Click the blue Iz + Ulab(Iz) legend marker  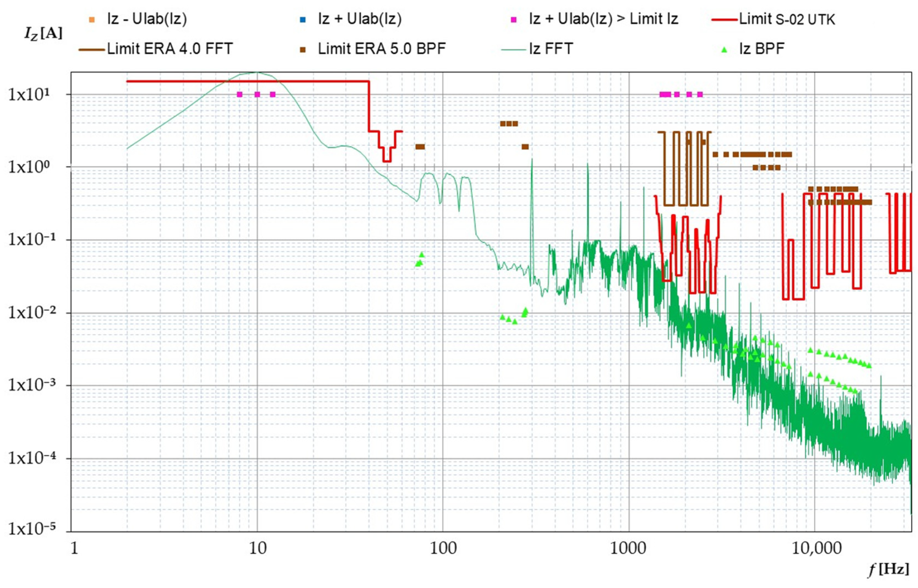pyautogui.click(x=303, y=20)
